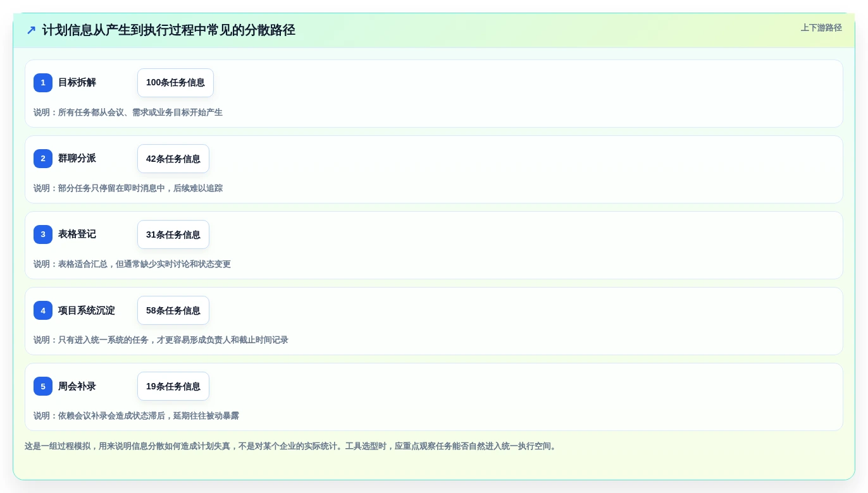Click the arrow icon beside the title

click(x=31, y=30)
